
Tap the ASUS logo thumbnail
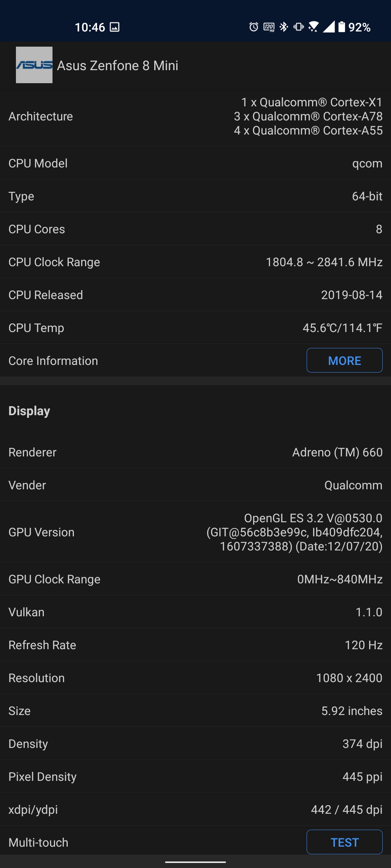pos(34,65)
